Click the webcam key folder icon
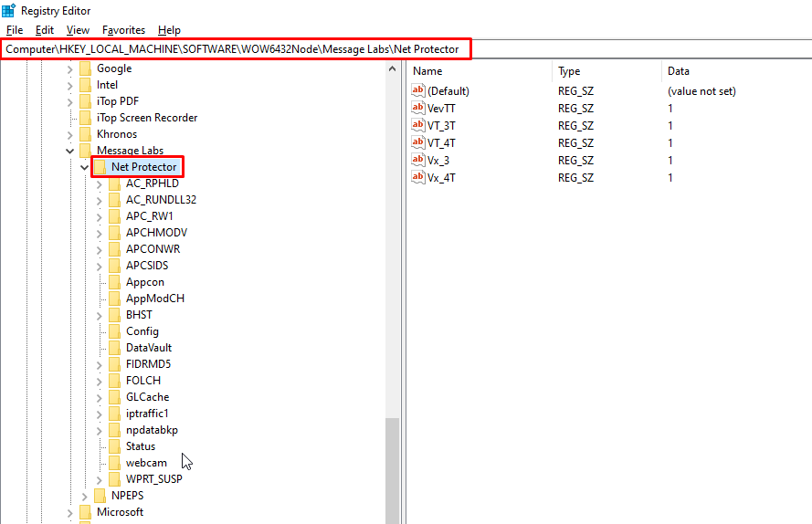The width and height of the screenshot is (812, 524). point(115,463)
